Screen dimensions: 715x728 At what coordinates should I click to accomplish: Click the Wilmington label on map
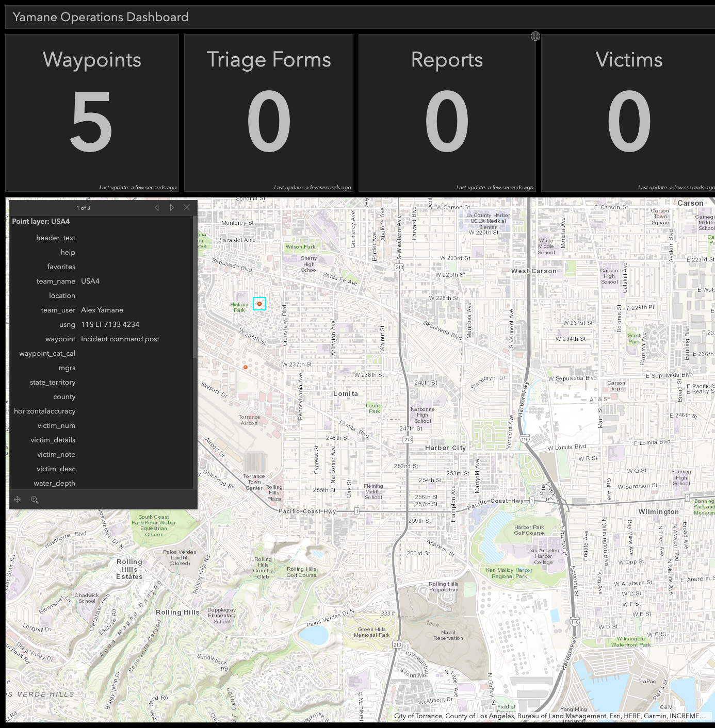[659, 512]
